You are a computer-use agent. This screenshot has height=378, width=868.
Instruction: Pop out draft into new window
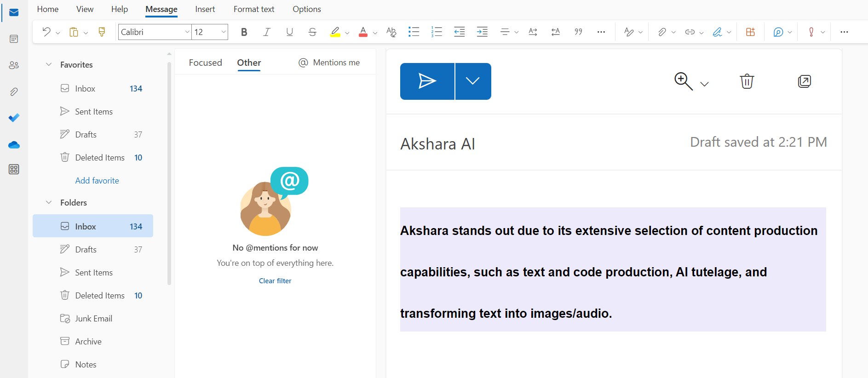(x=804, y=81)
